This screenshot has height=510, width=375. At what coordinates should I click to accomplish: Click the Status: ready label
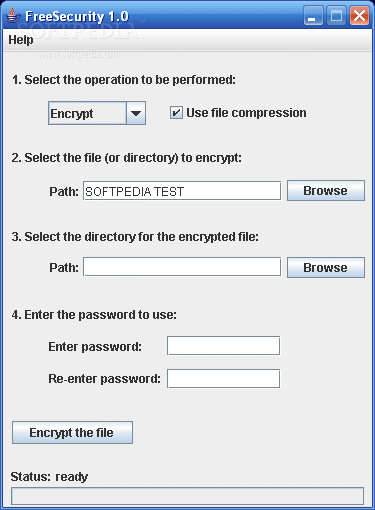point(49,477)
